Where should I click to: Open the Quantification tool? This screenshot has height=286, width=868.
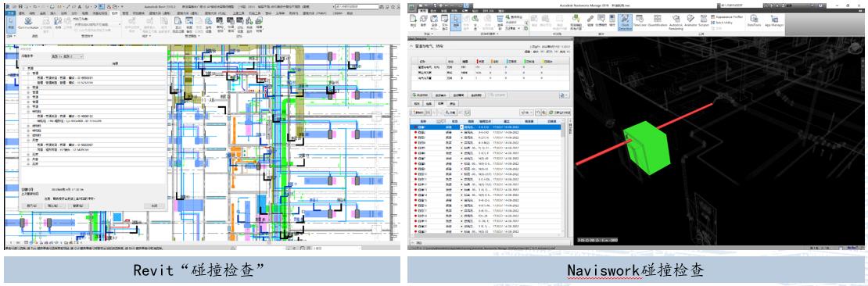[657, 22]
